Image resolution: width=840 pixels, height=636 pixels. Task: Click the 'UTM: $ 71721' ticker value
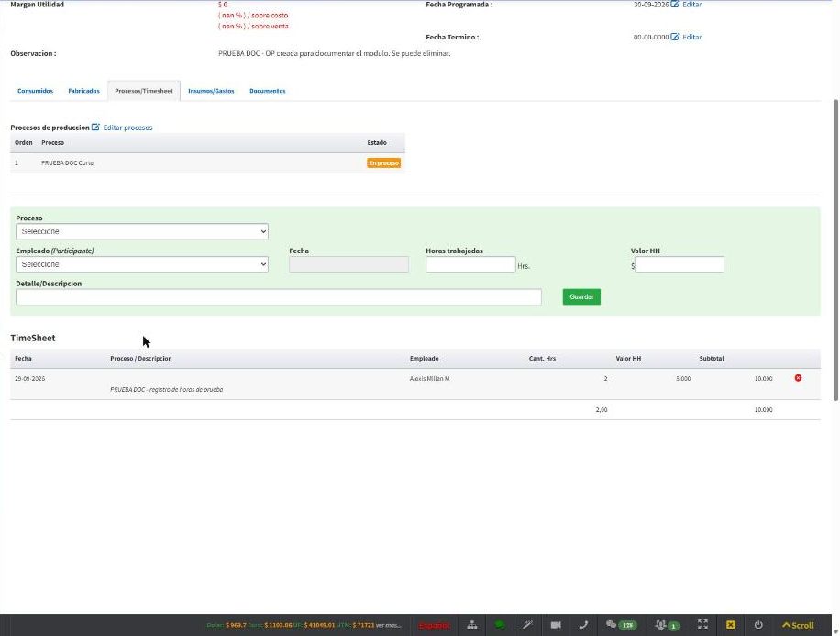coord(355,625)
